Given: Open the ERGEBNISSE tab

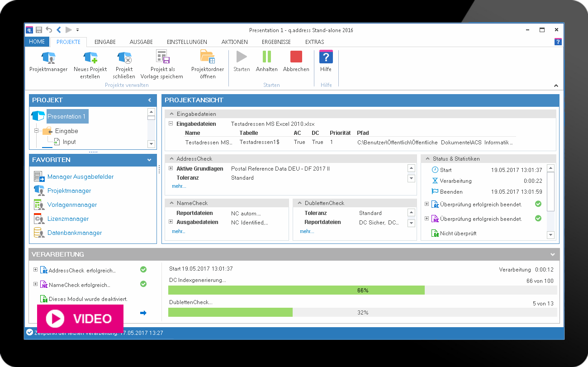Looking at the screenshot, I should coord(276,42).
